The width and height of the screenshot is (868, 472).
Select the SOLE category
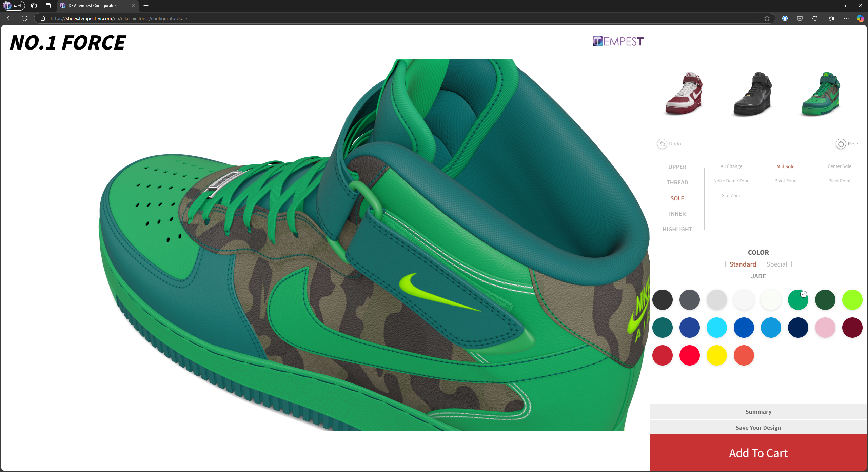click(x=677, y=198)
